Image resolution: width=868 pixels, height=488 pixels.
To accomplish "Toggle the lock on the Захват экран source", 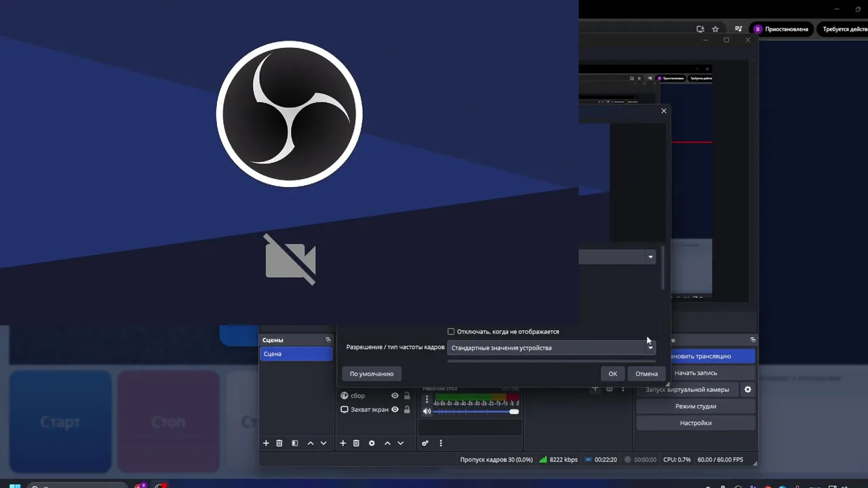I will pyautogui.click(x=407, y=409).
